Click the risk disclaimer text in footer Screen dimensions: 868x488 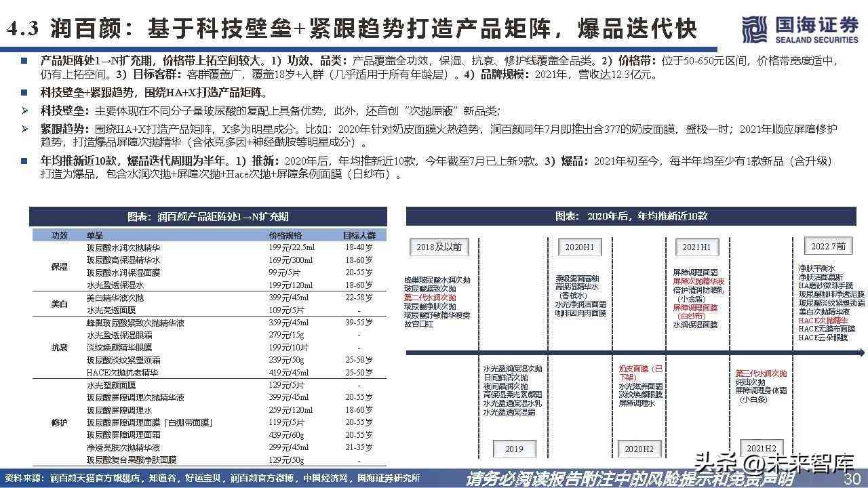point(629,479)
